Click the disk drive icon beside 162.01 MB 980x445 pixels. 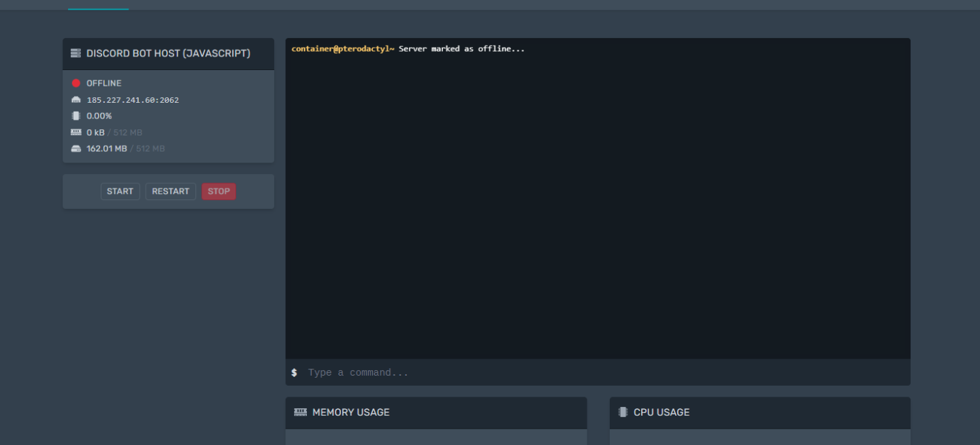coord(76,148)
